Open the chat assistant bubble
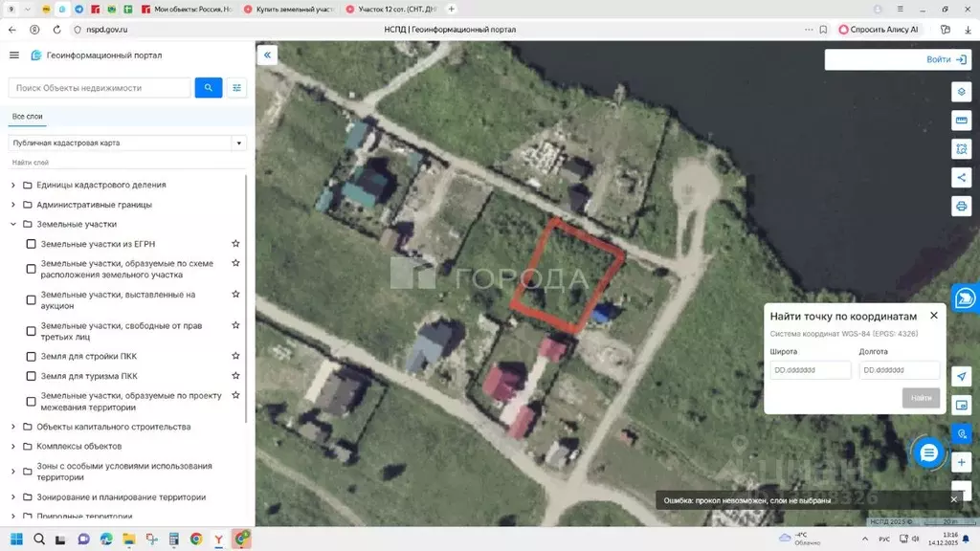980x551 pixels. pos(927,453)
